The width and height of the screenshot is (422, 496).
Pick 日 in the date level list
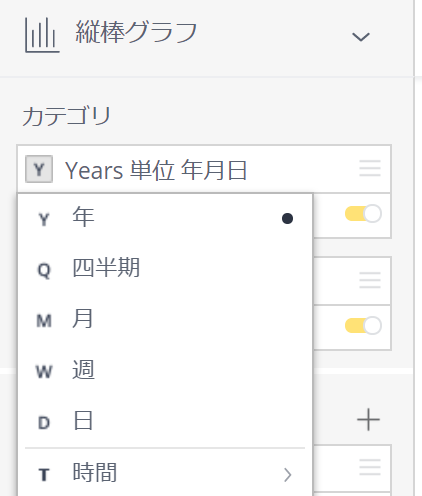point(165,421)
